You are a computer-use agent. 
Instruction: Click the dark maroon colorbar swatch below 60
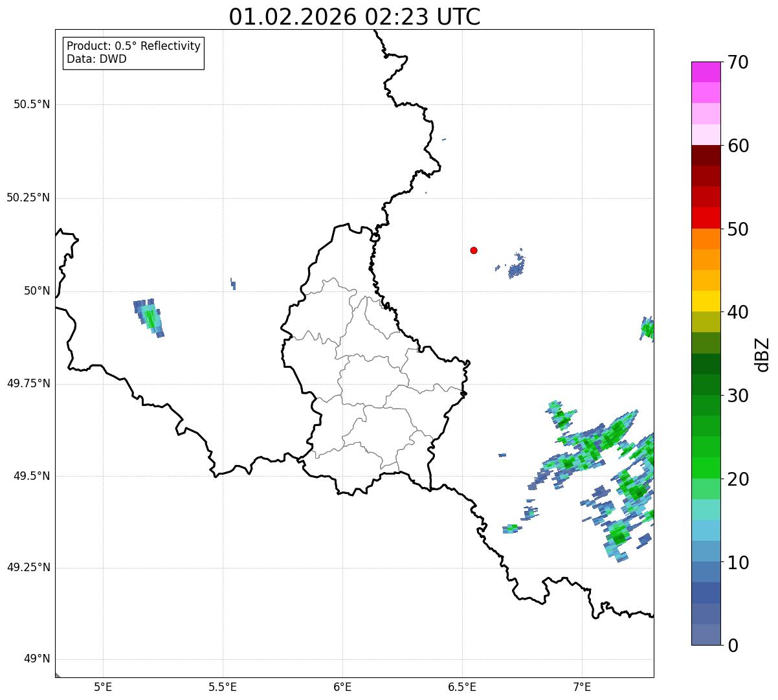tap(706, 155)
